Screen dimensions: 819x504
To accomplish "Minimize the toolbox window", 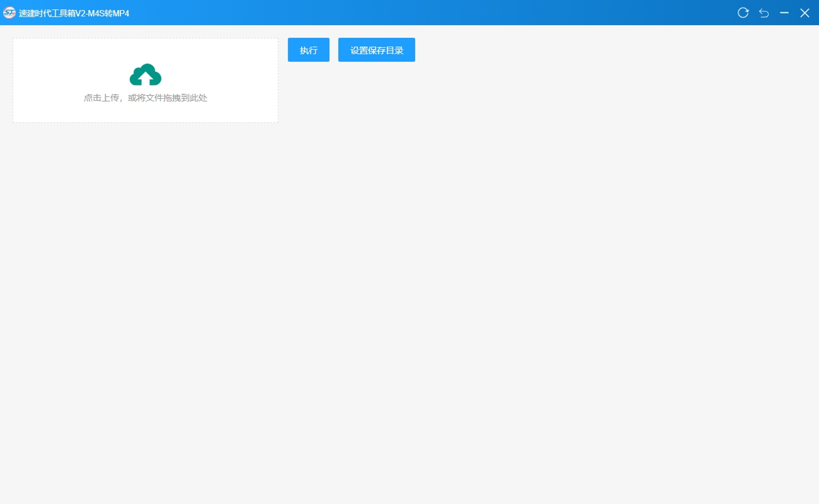I will point(784,13).
